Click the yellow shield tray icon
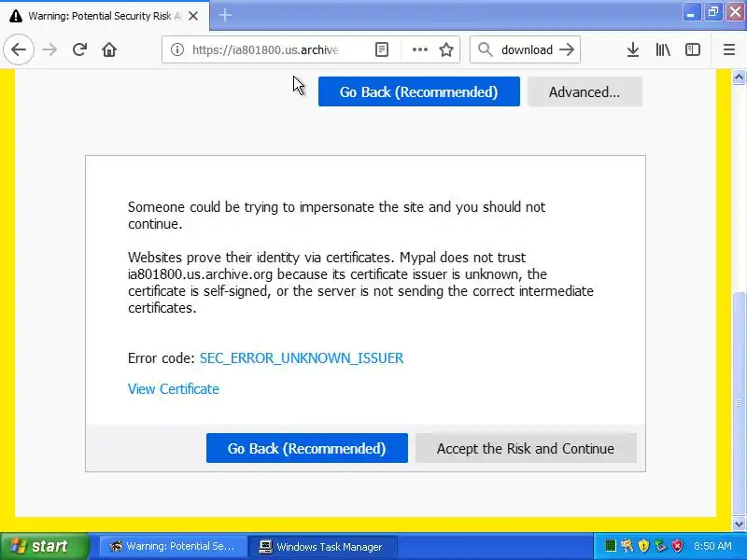Image resolution: width=747 pixels, height=560 pixels. (643, 546)
